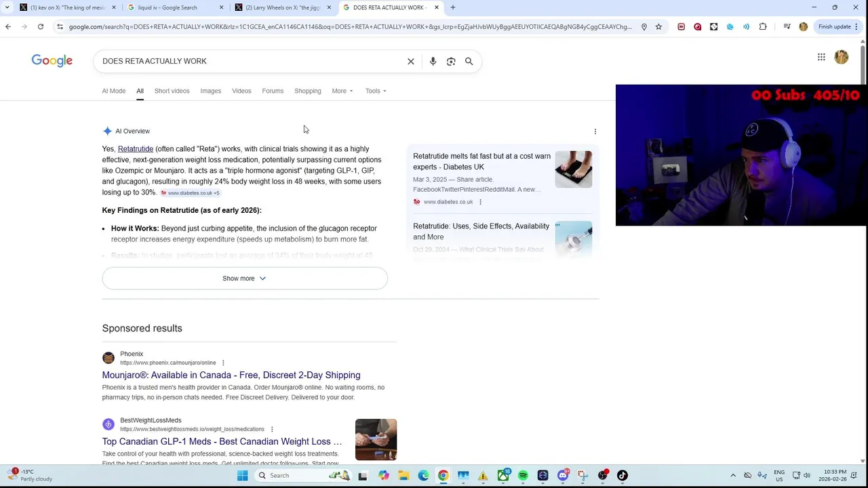The width and height of the screenshot is (868, 488).
Task: Open the Chrome extensions puzzle icon
Action: click(763, 26)
